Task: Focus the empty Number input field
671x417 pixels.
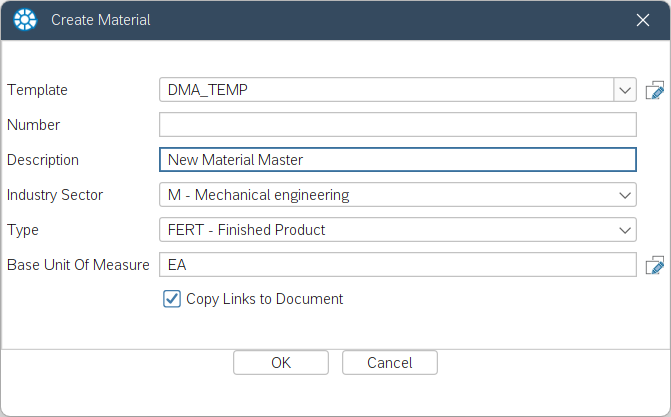Action: 397,125
